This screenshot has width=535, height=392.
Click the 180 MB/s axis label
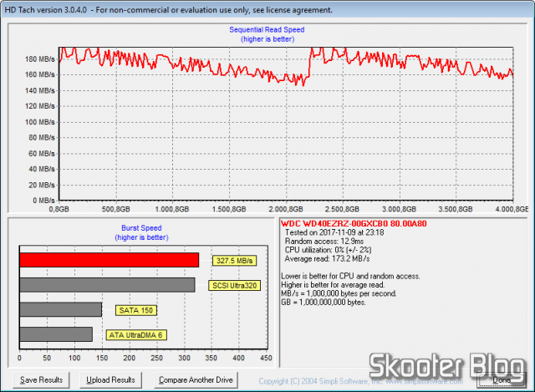tap(39, 59)
